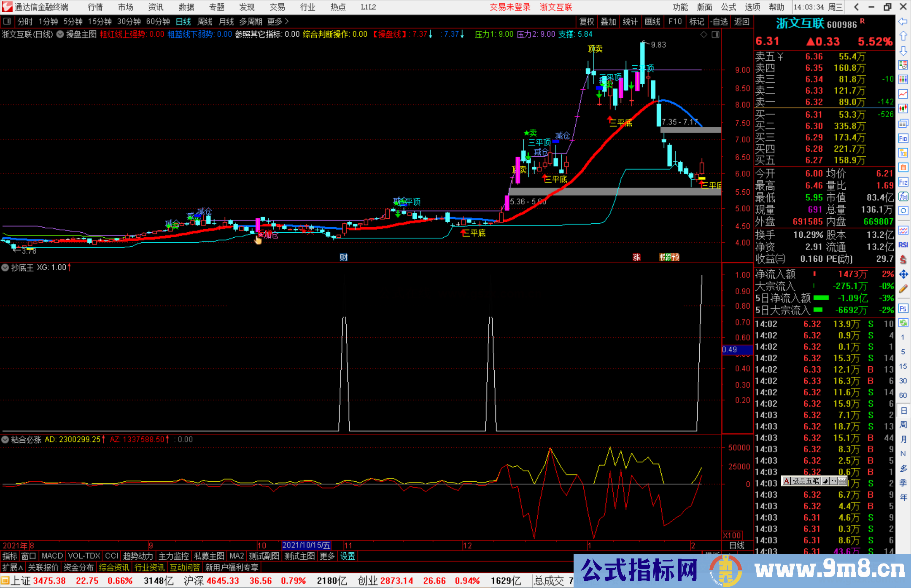Click the f(x) formula sidebar icon
911x588 pixels.
(903, 196)
